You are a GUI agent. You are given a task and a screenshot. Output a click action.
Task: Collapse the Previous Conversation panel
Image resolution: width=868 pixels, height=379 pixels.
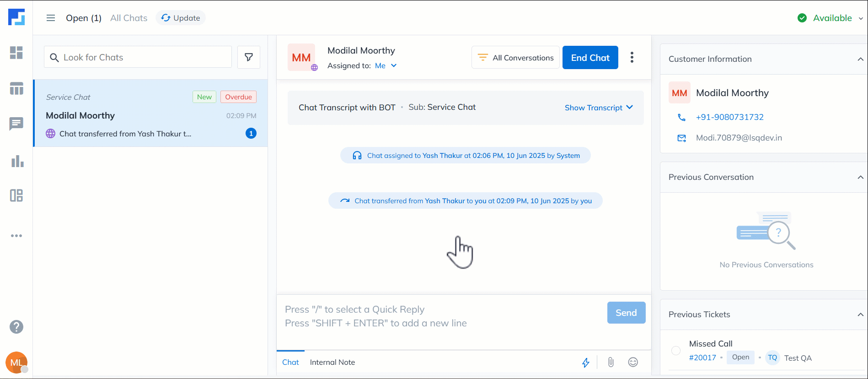(x=860, y=177)
